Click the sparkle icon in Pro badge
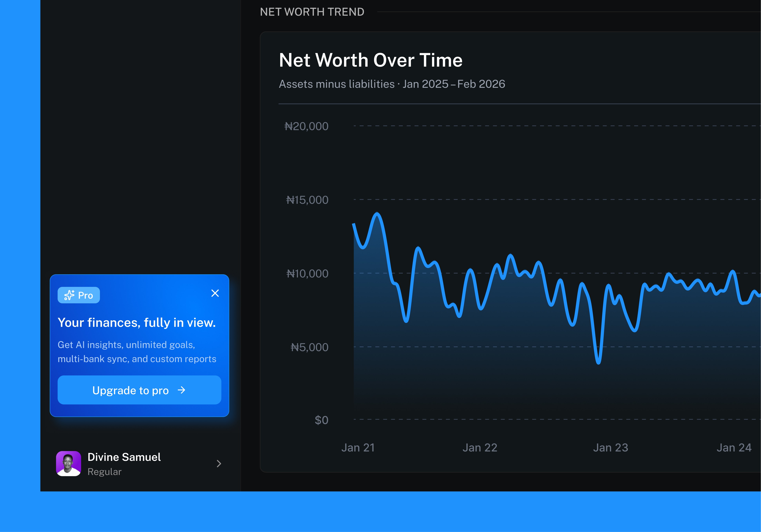The image size is (761, 532). click(69, 295)
